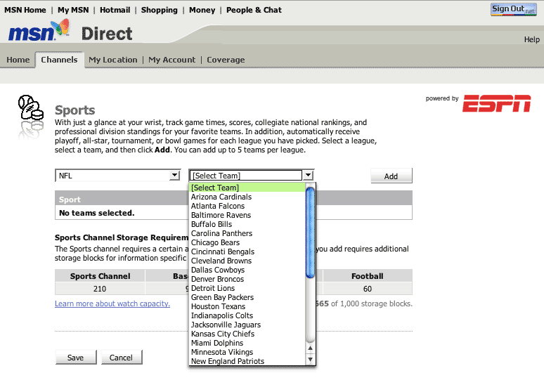Choose Houston Texans from the list
Image resolution: width=544 pixels, height=392 pixels.
[247, 306]
